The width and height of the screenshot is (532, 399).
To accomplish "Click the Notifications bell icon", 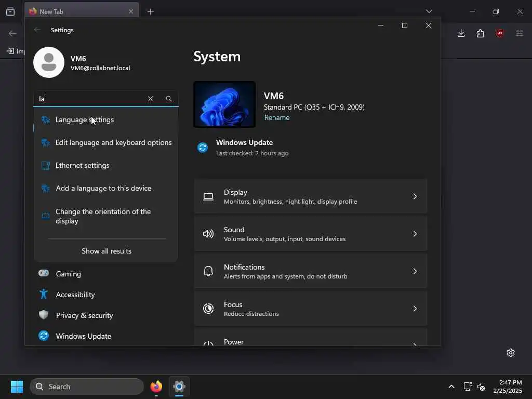I will click(208, 271).
